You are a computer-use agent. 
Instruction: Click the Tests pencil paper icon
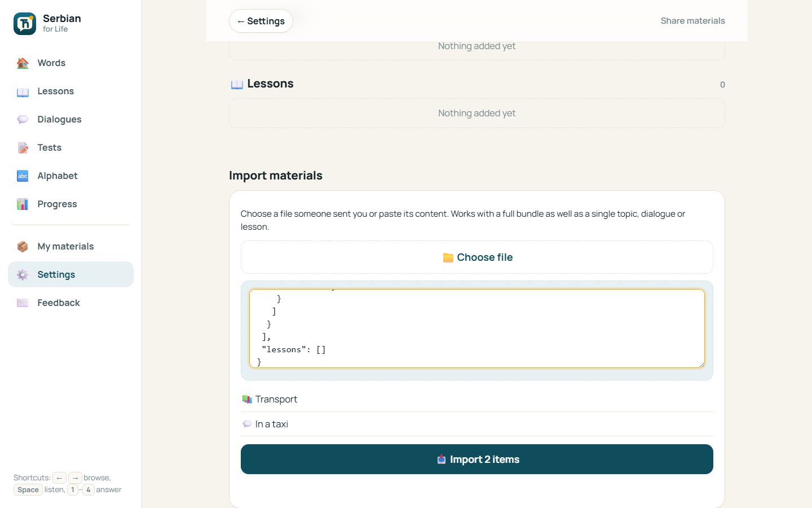pyautogui.click(x=23, y=148)
